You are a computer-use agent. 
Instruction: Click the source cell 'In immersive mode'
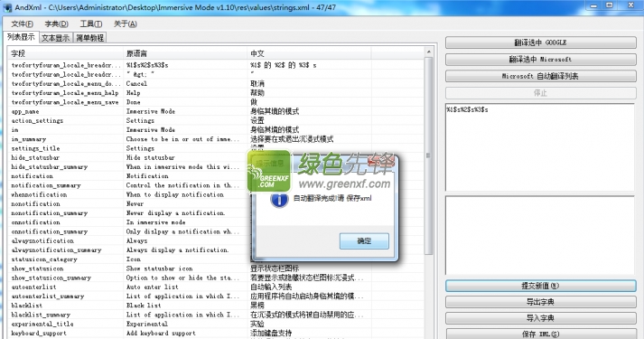click(x=155, y=222)
